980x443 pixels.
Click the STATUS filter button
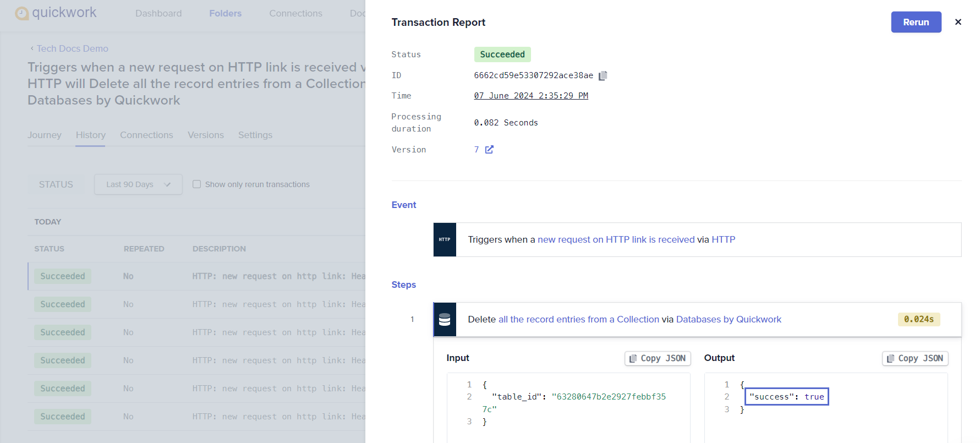click(56, 184)
